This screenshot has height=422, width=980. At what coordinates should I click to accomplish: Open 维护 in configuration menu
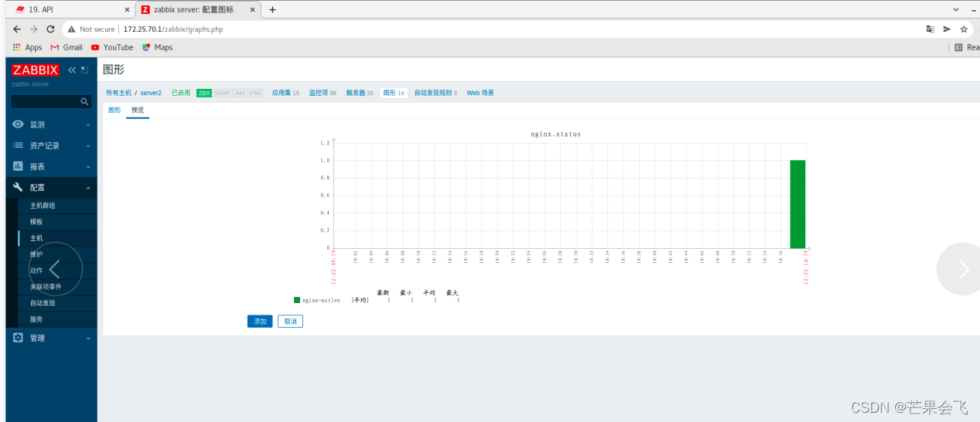(36, 254)
